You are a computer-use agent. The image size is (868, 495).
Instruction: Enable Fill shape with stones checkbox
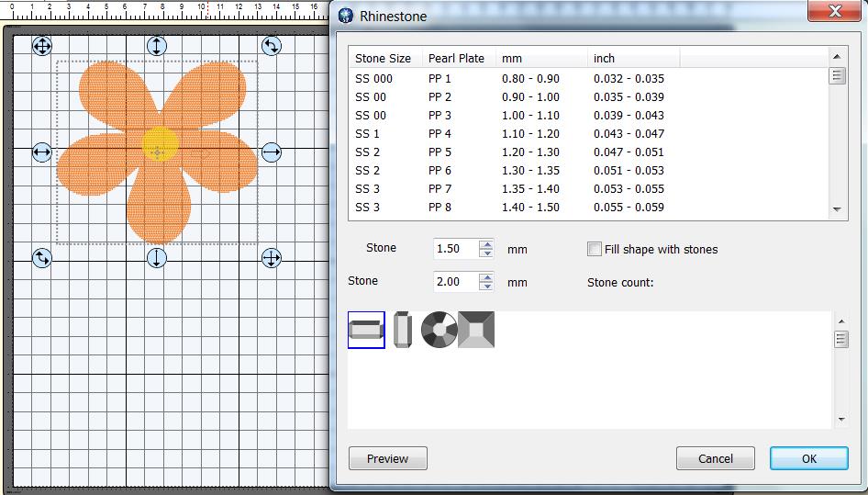[x=595, y=249]
